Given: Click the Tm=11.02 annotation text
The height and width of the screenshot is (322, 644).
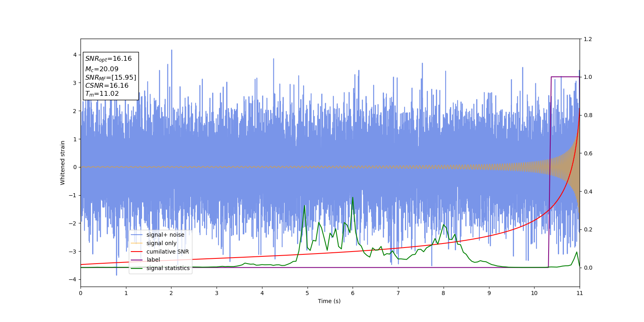Looking at the screenshot, I should click(102, 94).
